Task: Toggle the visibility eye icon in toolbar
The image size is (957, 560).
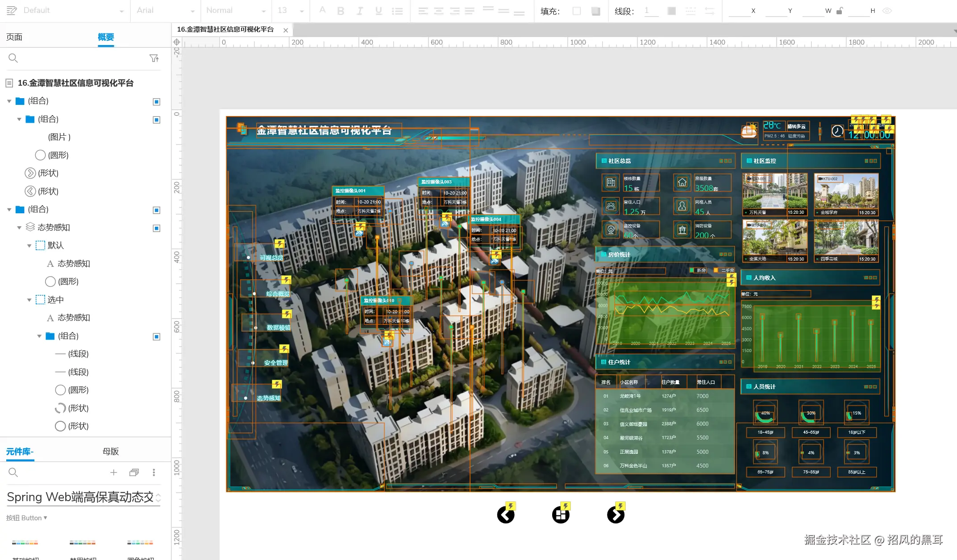Action: [x=887, y=11]
